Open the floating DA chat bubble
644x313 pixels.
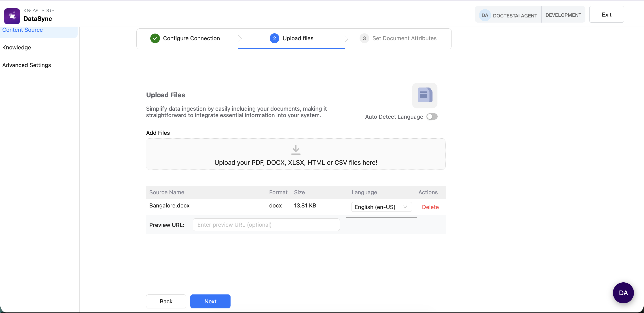(x=623, y=293)
